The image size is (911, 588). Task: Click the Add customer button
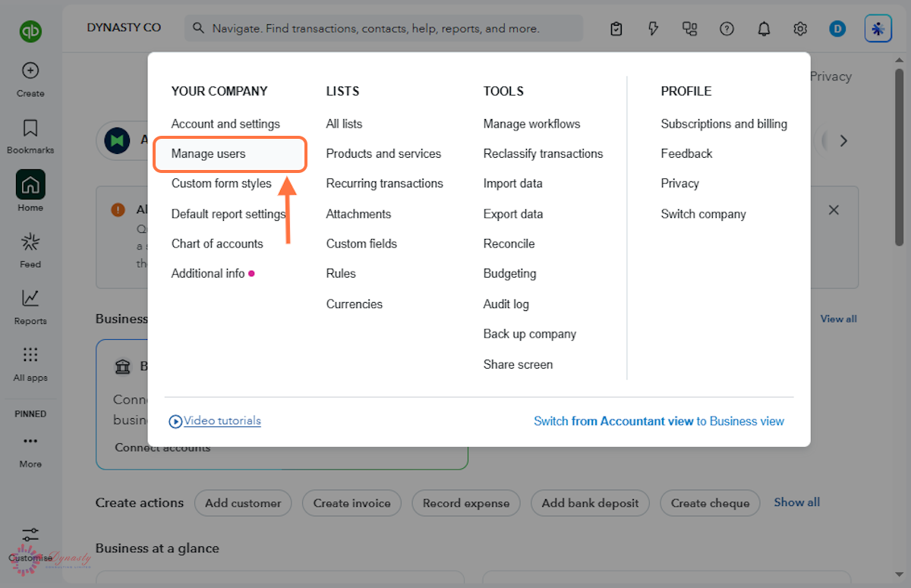(243, 503)
